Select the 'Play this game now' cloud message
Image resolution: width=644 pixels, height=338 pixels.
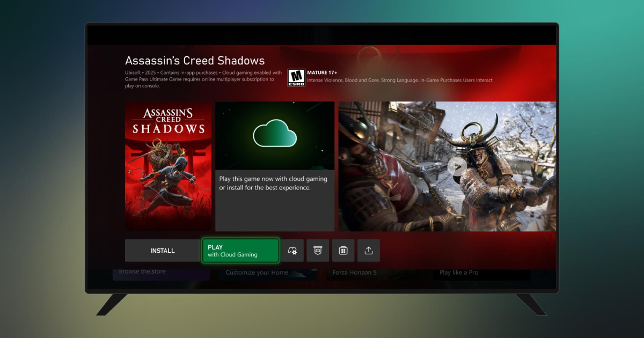[x=273, y=183]
